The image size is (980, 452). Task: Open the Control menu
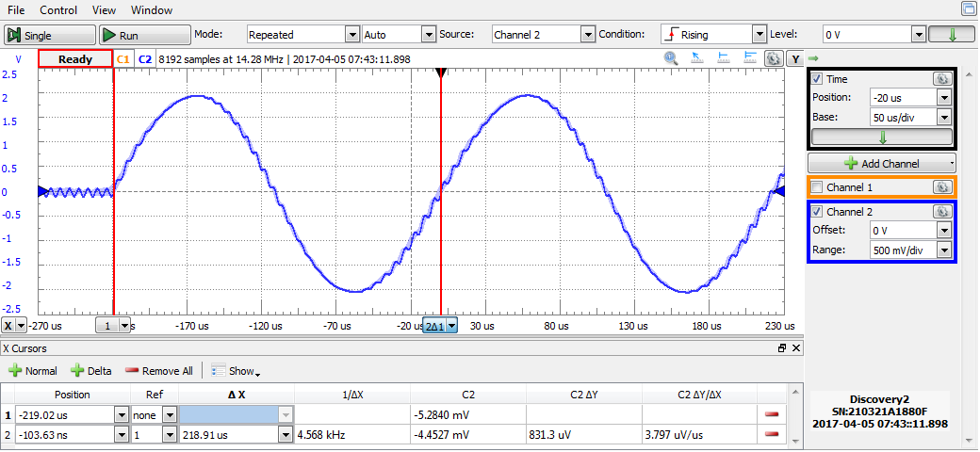tap(58, 10)
